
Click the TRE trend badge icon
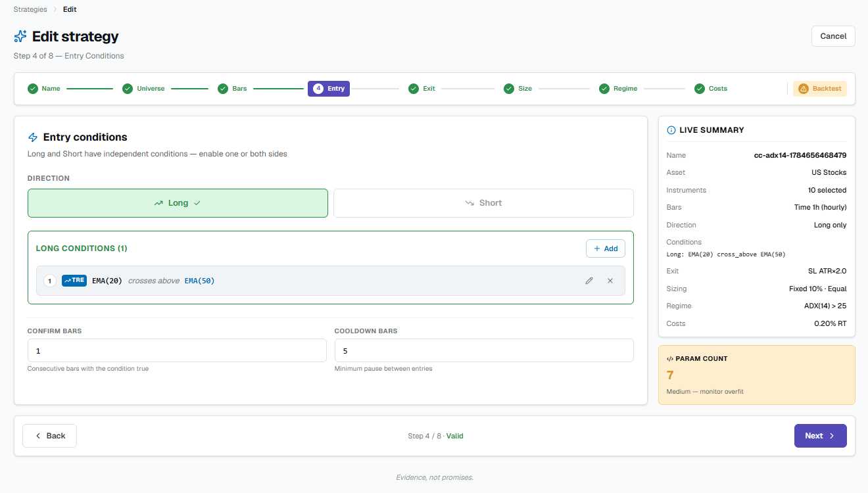74,281
